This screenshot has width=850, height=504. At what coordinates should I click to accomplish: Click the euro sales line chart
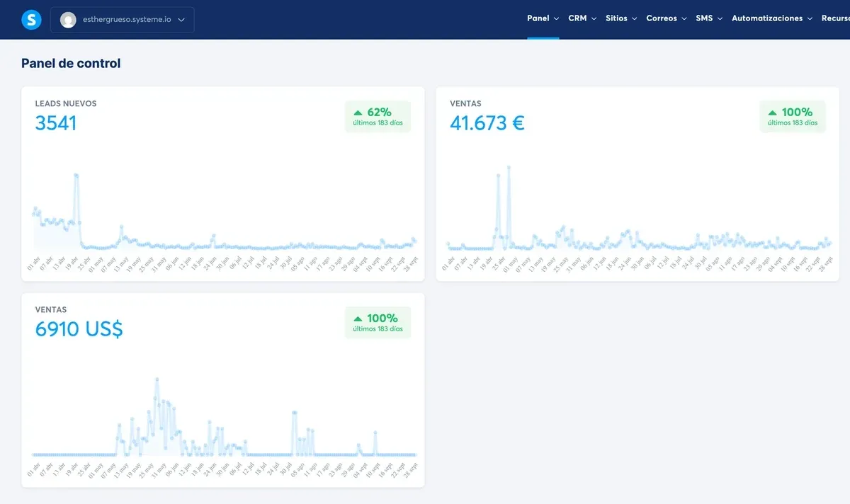638,207
